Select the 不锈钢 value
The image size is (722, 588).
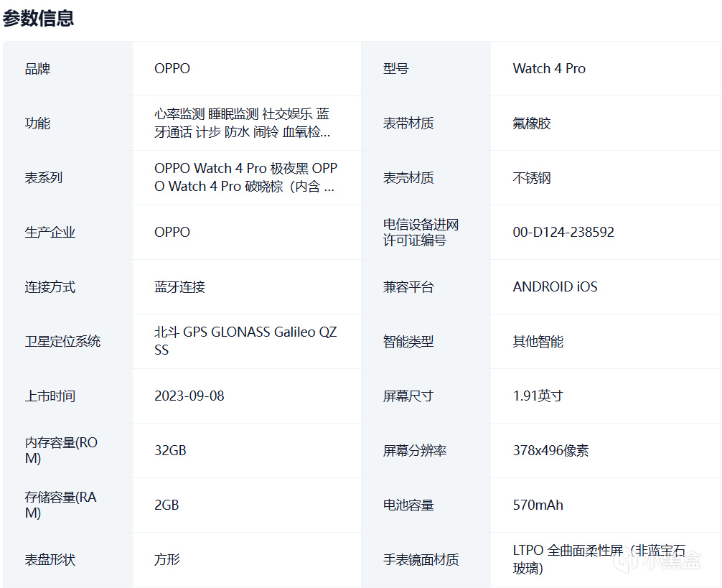coord(532,178)
